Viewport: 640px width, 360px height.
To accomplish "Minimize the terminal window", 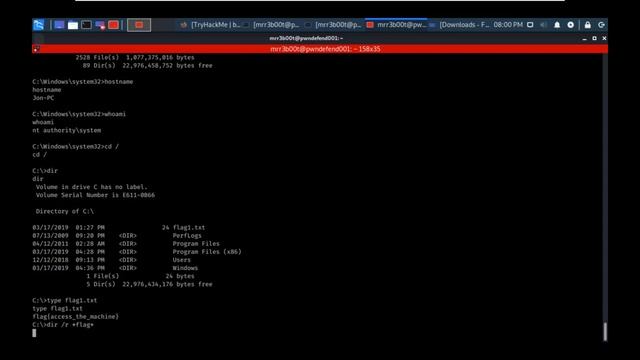I will [x=584, y=38].
